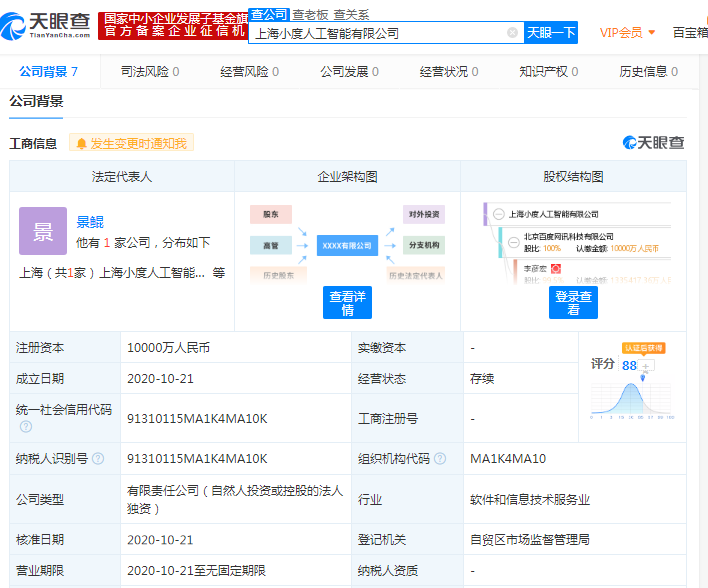This screenshot has height=588, width=708.
Task: Collapse 上海小度人工智能有限公司 node in equity tree
Action: point(498,214)
